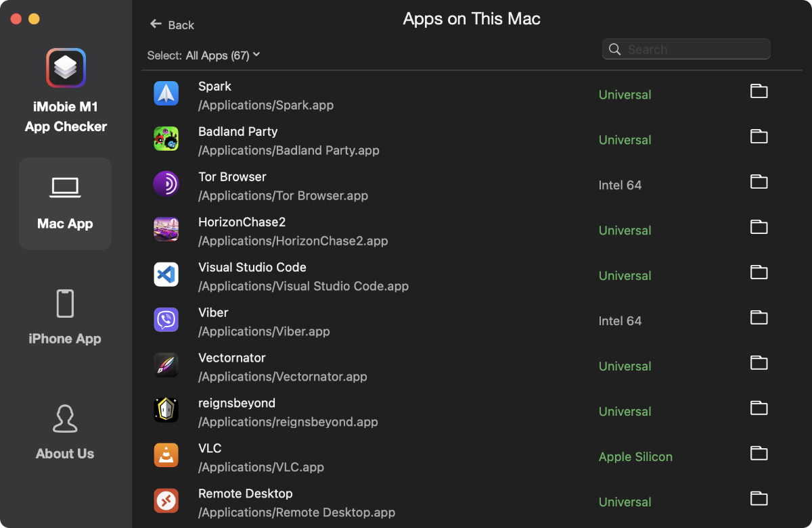Show Remote Desktop folder location
Viewport: 812px width, 528px height.
(x=759, y=499)
